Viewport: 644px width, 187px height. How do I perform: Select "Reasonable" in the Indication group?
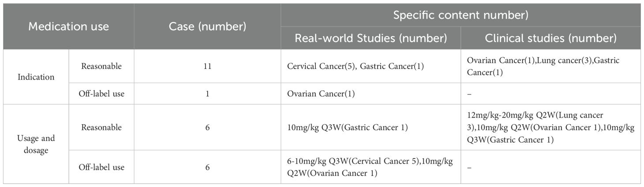point(101,66)
